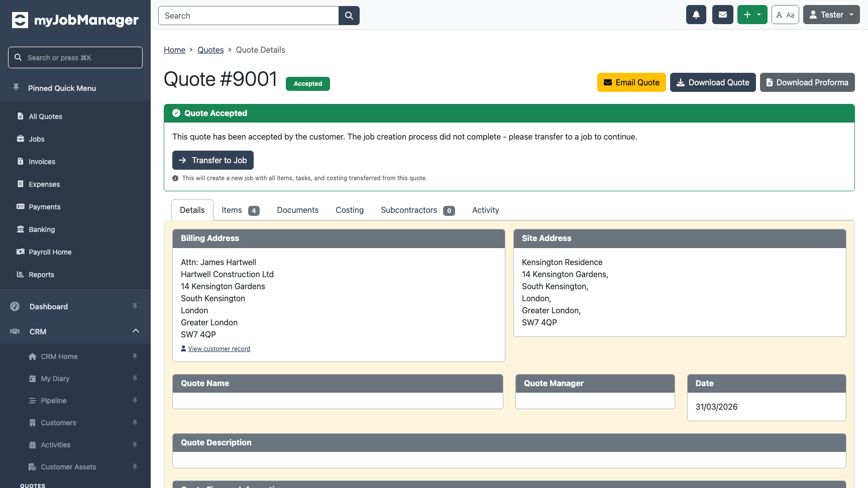868x488 pixels.
Task: Click the Email Quote button
Action: [x=631, y=82]
